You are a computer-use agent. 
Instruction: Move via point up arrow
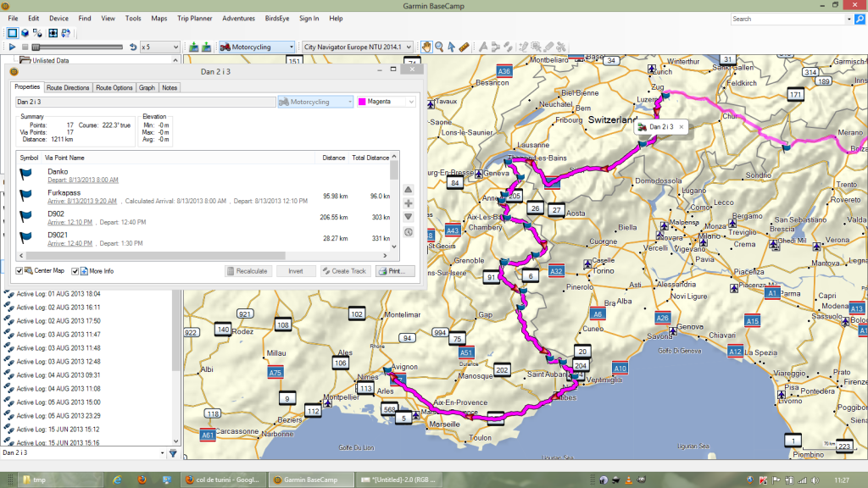point(409,190)
